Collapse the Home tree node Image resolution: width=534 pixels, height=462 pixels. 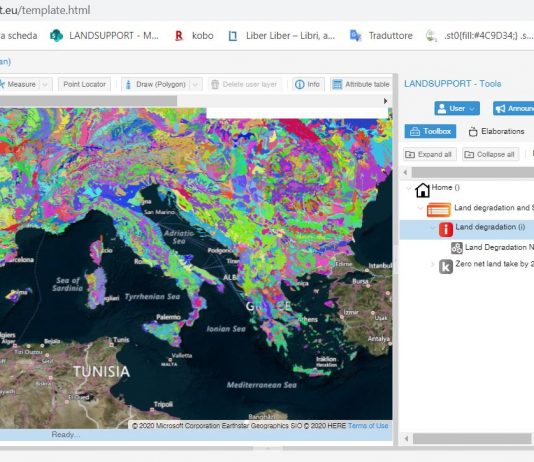point(408,188)
